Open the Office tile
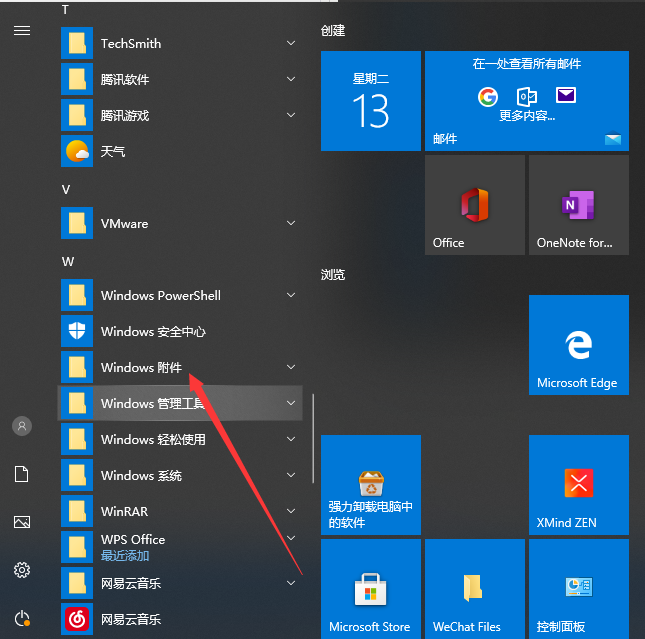The height and width of the screenshot is (639, 645). tap(474, 205)
